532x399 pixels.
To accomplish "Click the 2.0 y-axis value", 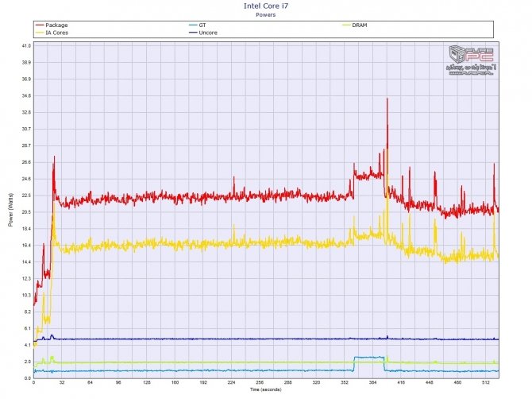I will point(28,362).
